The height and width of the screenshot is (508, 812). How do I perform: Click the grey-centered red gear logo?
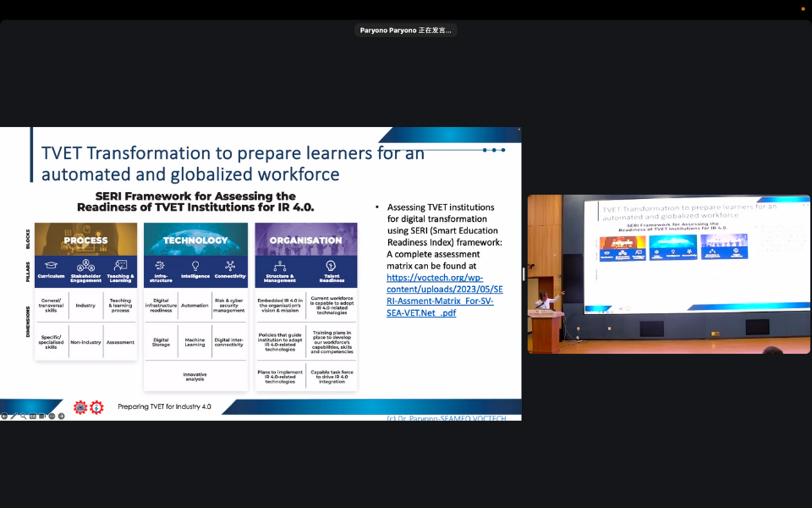click(80, 407)
